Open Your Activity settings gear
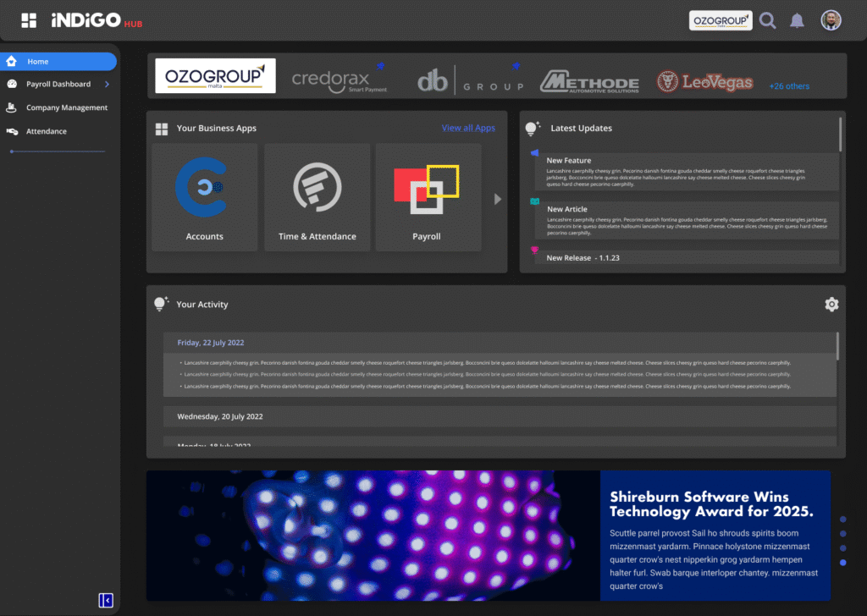 point(831,305)
